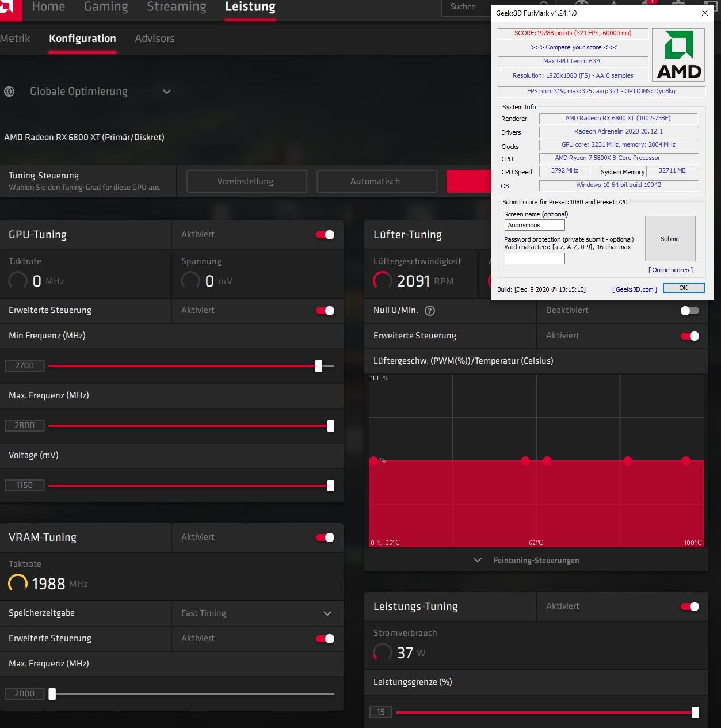Click the Screen name field showing Anonymous
Image resolution: width=721 pixels, height=728 pixels.
click(x=535, y=225)
